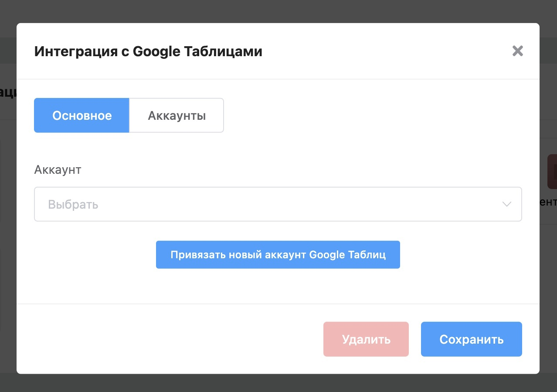Open the Аккаунты tab
The width and height of the screenshot is (557, 392).
pyautogui.click(x=177, y=115)
